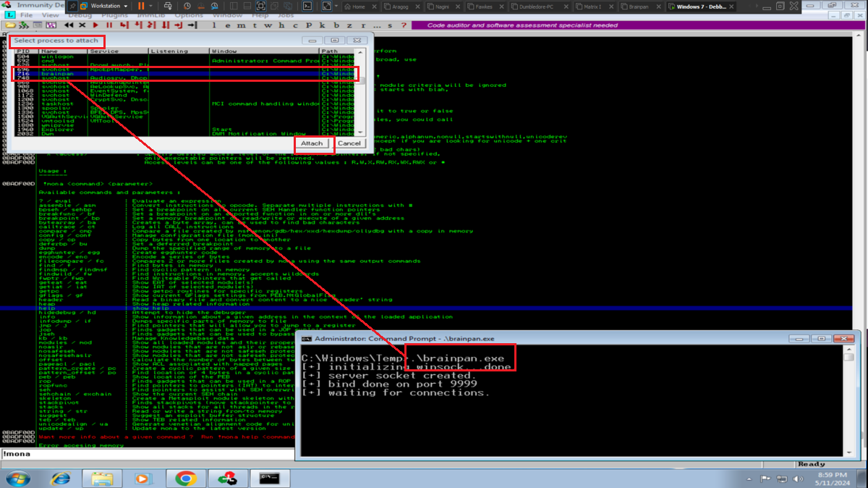Show breakpoints with 'b' toolbar letter
Image resolution: width=868 pixels, height=488 pixels.
tap(336, 25)
